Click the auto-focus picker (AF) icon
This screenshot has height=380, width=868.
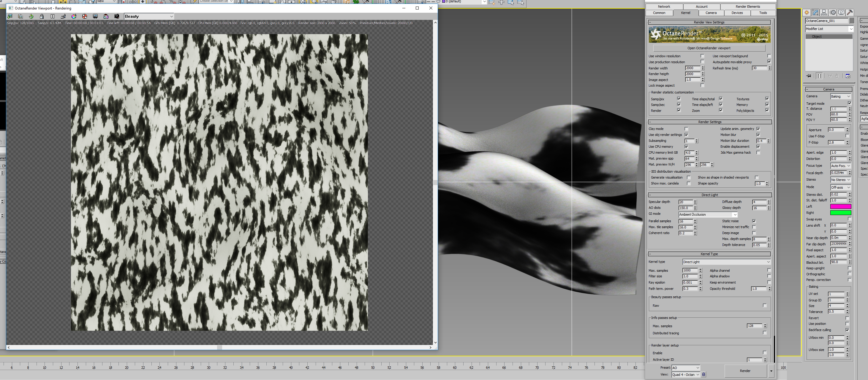pyautogui.click(x=63, y=16)
